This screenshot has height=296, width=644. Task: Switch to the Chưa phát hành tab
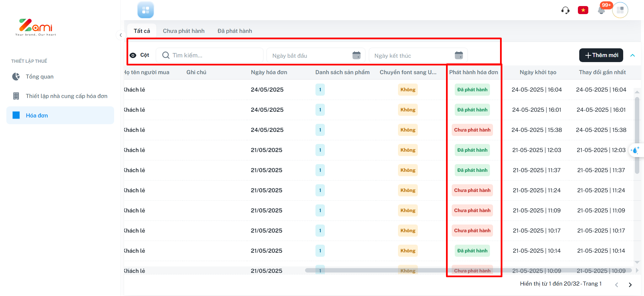(184, 31)
